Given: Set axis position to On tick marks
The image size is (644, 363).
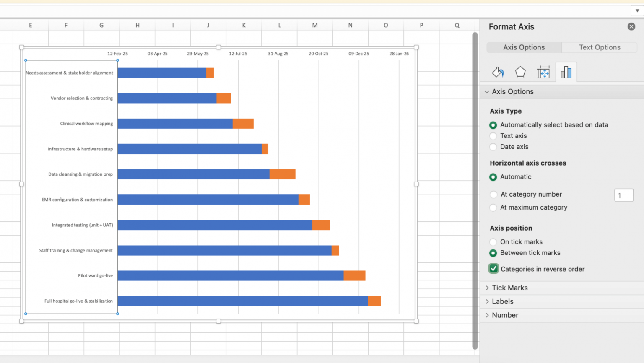Looking at the screenshot, I should coord(493,242).
